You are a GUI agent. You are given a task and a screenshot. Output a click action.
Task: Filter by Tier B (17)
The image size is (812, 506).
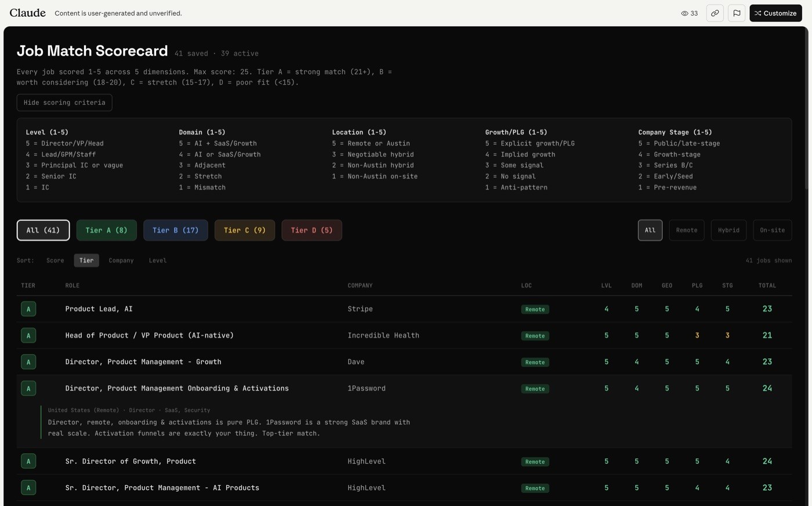pos(175,230)
